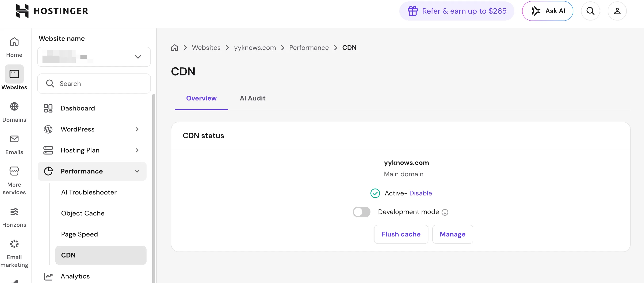The image size is (644, 283).
Task: Click the Hostinger logo
Action: (52, 11)
